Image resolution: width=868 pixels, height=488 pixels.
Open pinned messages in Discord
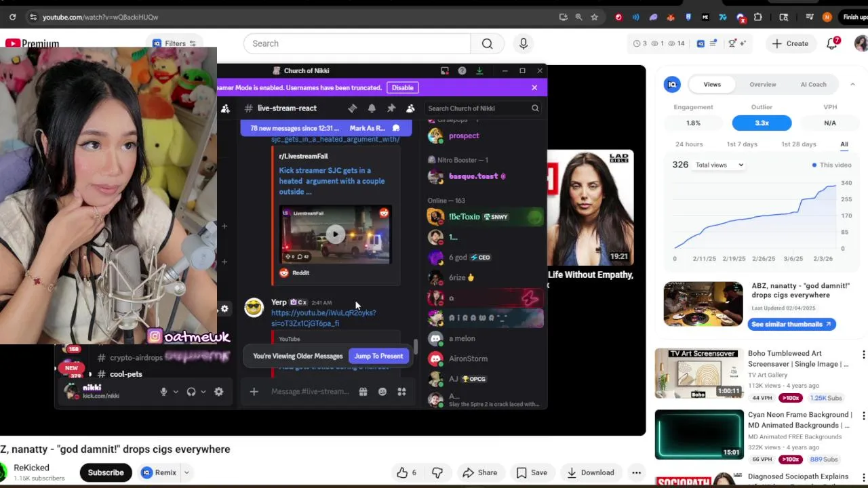coord(391,108)
